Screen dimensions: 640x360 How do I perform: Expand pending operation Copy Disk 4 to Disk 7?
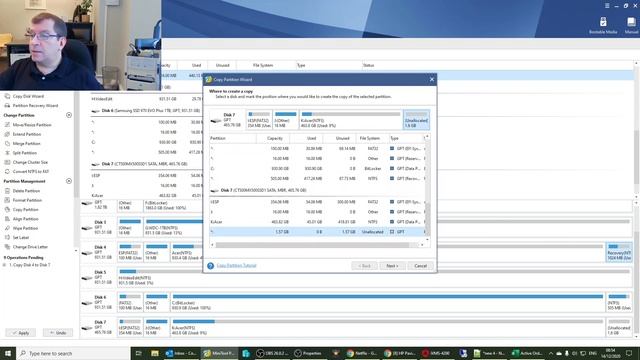click(4, 265)
